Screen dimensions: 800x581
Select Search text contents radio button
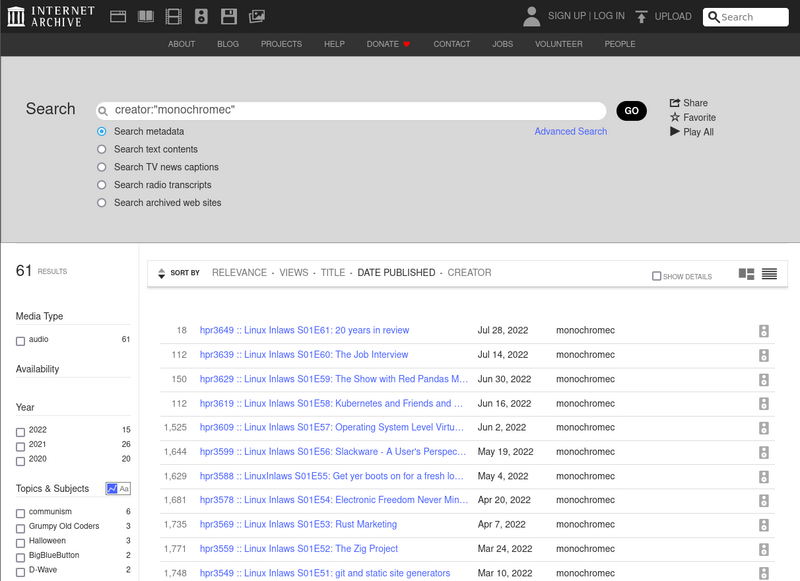102,149
